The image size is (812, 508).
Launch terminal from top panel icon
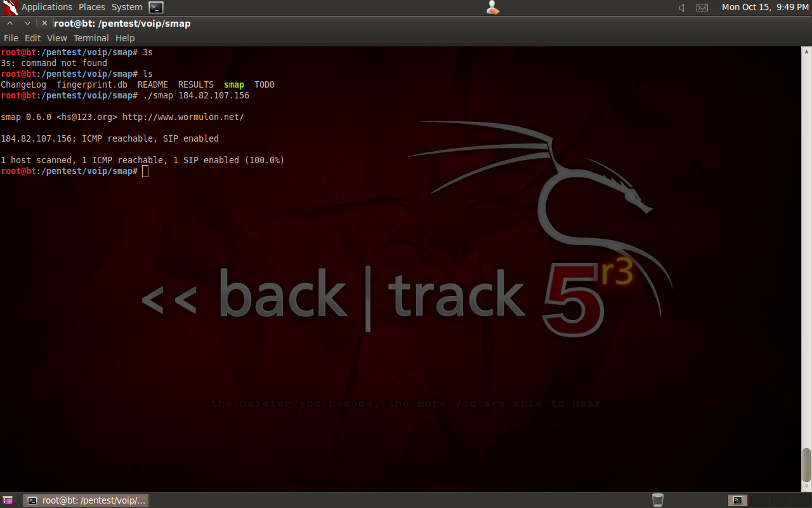tap(156, 8)
